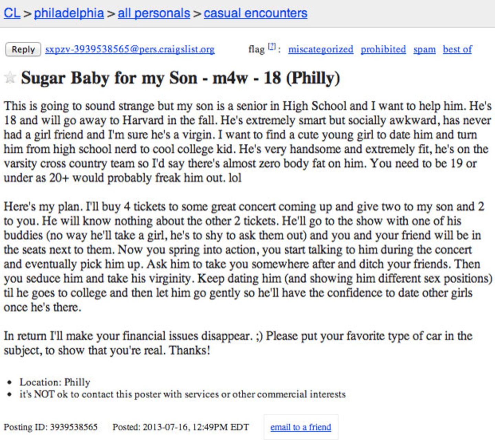Click the paragraph starting "Here's my plan"
495x448 pixels.
(x=247, y=256)
